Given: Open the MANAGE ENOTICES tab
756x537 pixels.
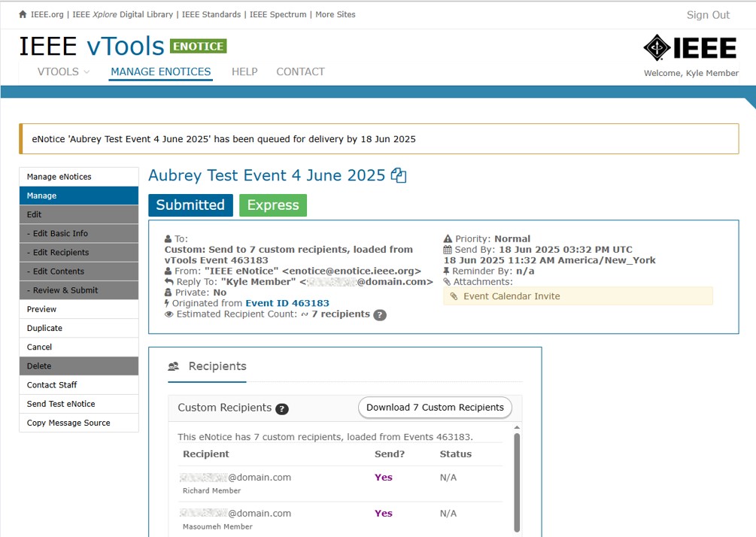Looking at the screenshot, I should (x=160, y=71).
